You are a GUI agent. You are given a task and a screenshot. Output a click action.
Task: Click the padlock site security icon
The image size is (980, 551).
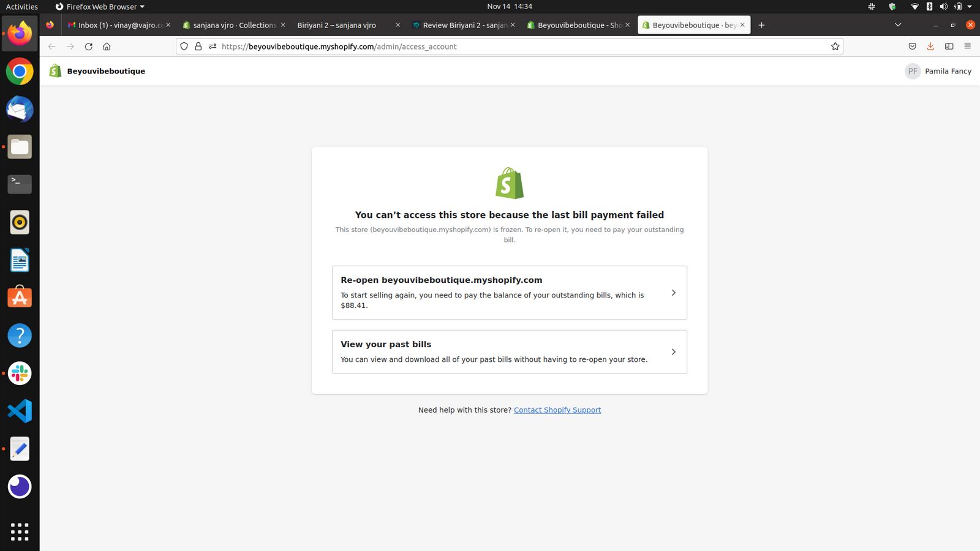198,47
